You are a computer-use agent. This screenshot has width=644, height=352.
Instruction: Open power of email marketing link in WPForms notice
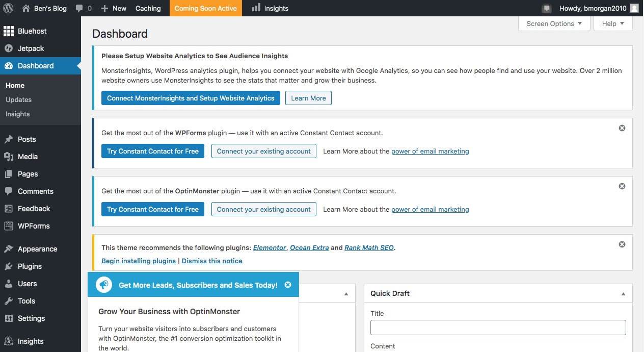point(430,151)
